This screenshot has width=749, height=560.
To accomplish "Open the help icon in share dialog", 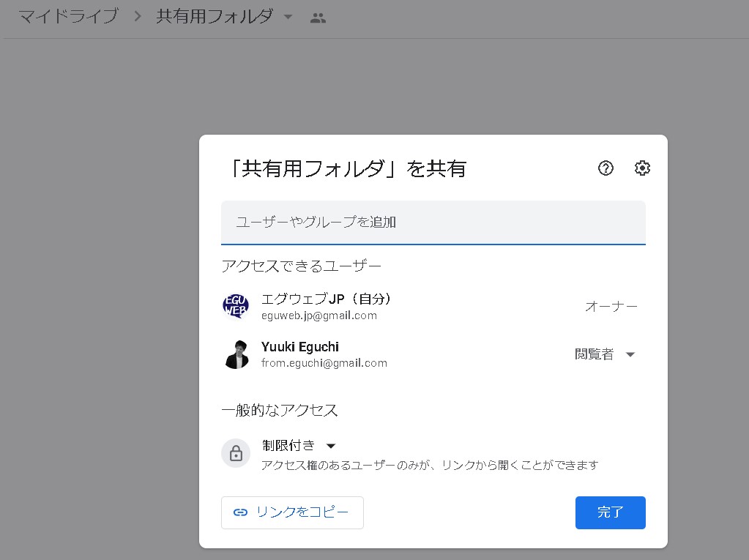I will point(605,168).
